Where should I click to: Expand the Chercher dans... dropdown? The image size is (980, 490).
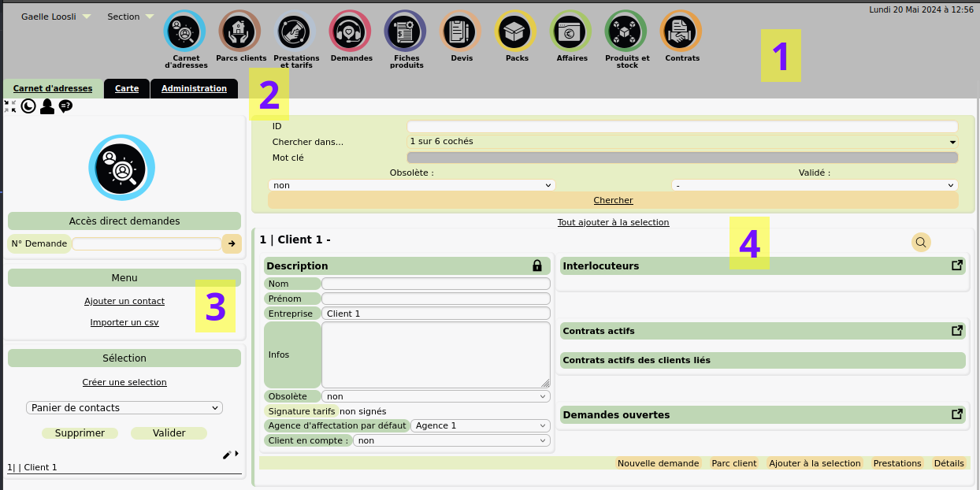click(682, 142)
